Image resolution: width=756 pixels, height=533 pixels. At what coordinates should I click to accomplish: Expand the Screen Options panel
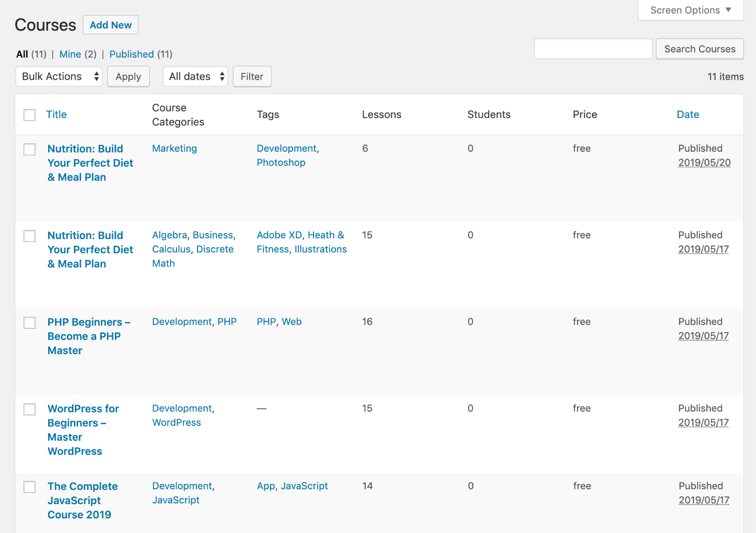[x=690, y=10]
